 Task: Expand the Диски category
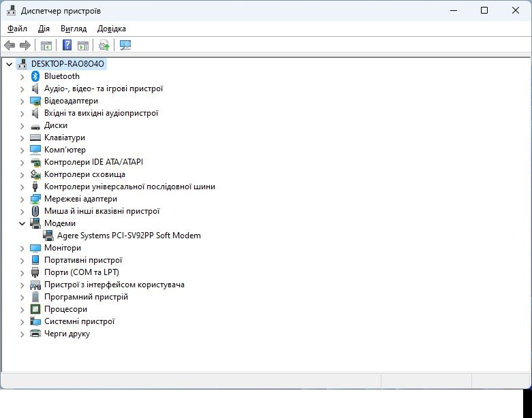click(x=22, y=125)
